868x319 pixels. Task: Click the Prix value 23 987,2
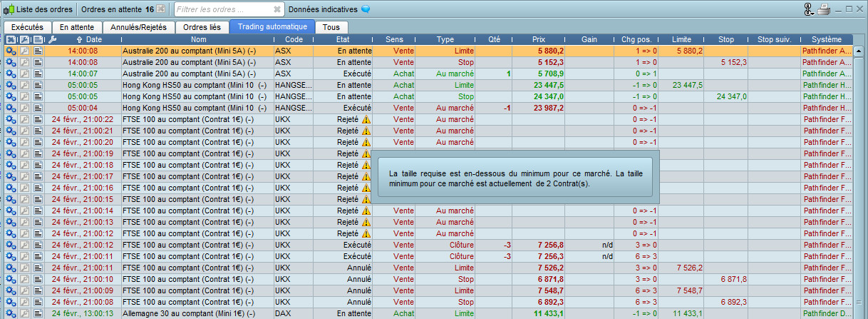click(x=548, y=108)
